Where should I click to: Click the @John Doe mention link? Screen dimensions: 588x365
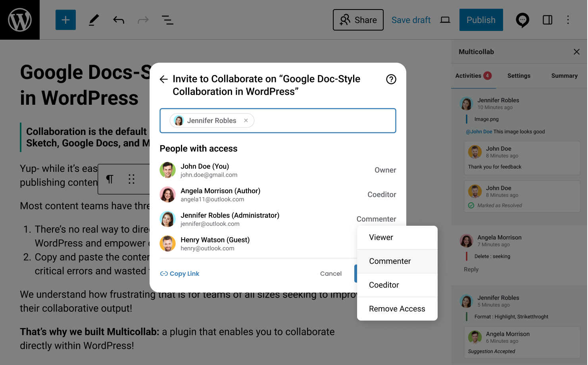coord(479,132)
